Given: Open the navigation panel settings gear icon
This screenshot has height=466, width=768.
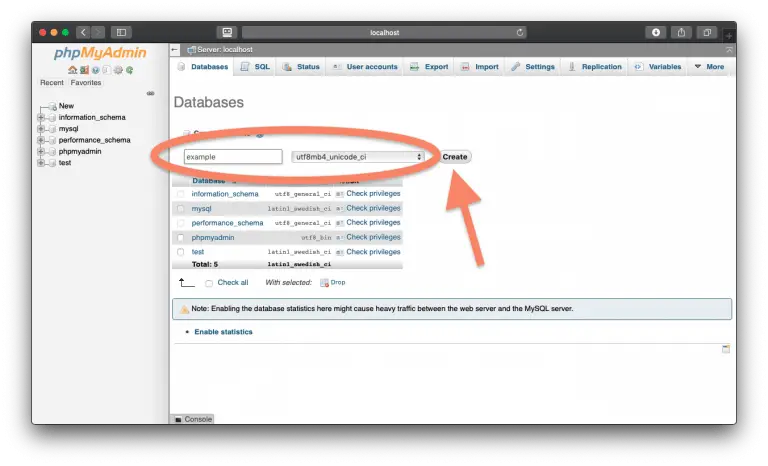Looking at the screenshot, I should click(118, 70).
